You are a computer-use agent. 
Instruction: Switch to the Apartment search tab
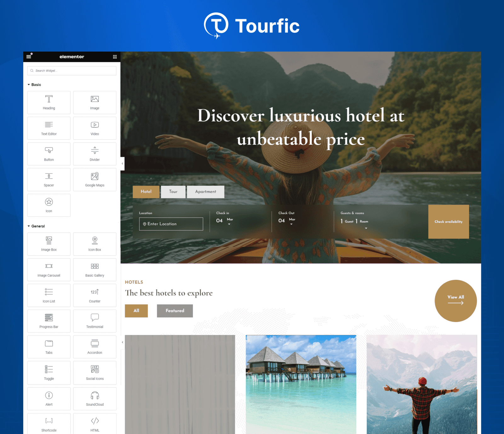pos(206,192)
